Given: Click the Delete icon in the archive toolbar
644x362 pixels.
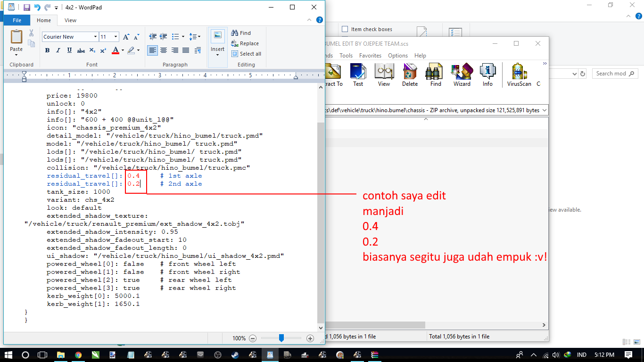Looking at the screenshot, I should click(x=410, y=74).
